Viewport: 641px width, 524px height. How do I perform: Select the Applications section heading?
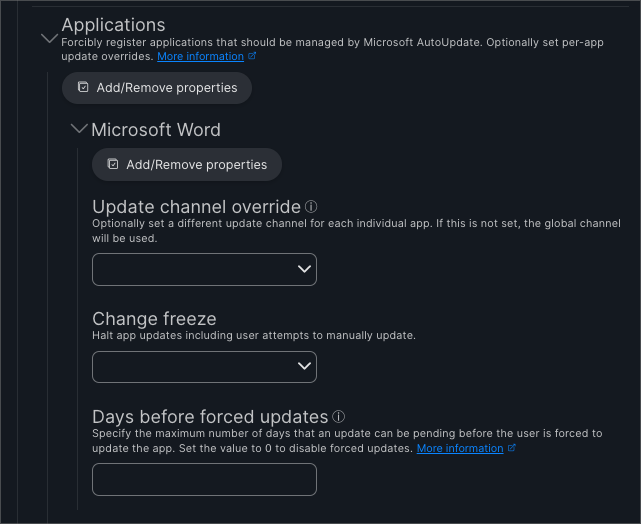tap(113, 25)
